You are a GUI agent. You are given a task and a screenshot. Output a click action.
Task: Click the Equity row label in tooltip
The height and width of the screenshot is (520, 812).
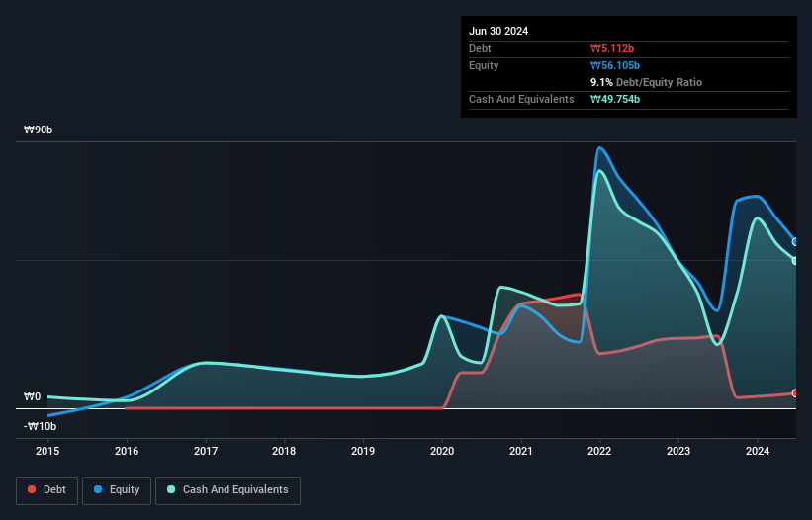[484, 65]
